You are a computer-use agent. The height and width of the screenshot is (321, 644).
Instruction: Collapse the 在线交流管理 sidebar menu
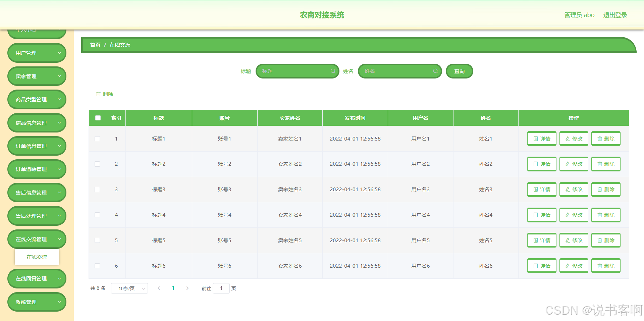[x=37, y=239]
